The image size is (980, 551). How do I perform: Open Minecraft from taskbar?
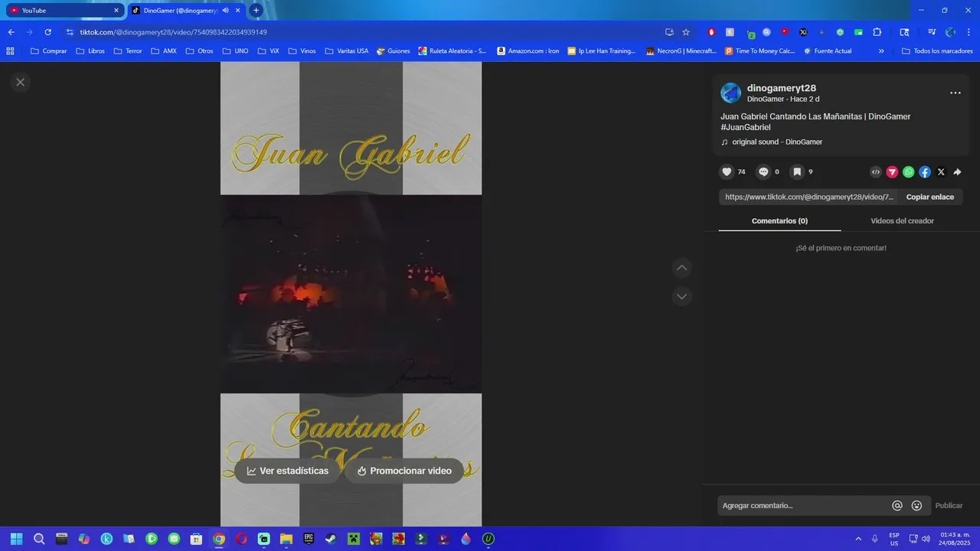point(354,539)
